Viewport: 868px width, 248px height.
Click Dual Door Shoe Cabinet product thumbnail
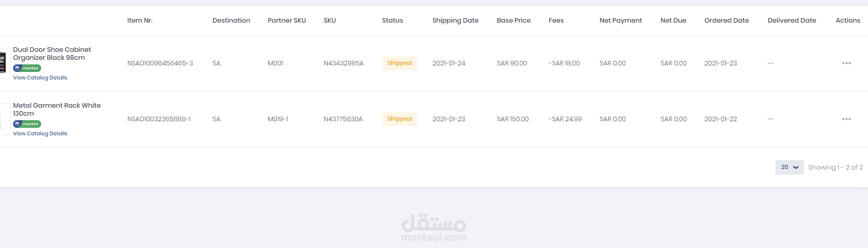click(x=4, y=63)
